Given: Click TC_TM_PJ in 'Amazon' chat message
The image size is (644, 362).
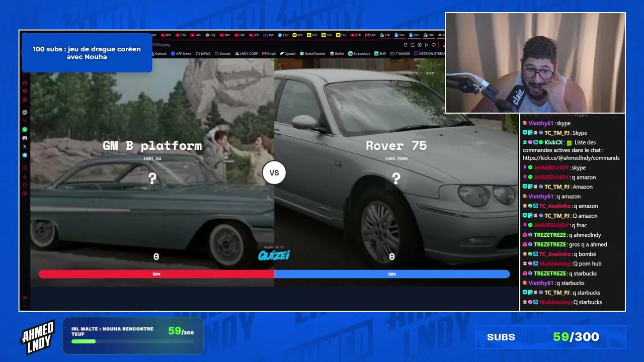Looking at the screenshot, I should pos(557,187).
